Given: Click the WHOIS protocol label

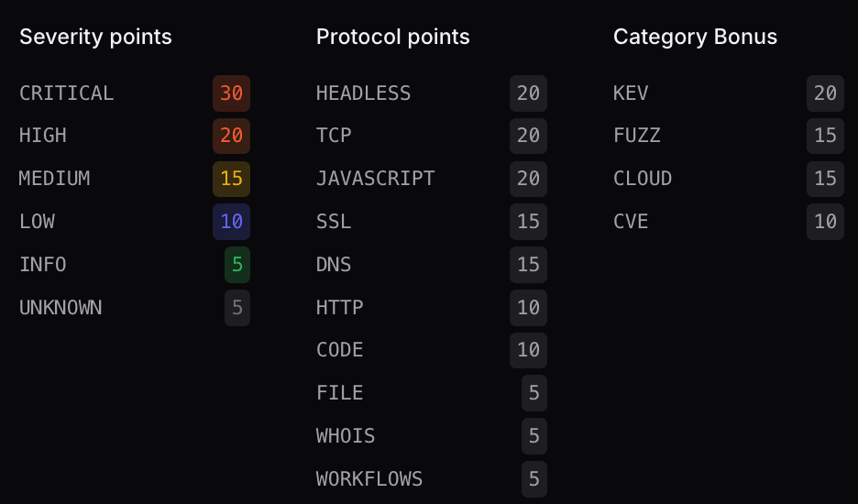Looking at the screenshot, I should [x=346, y=436].
